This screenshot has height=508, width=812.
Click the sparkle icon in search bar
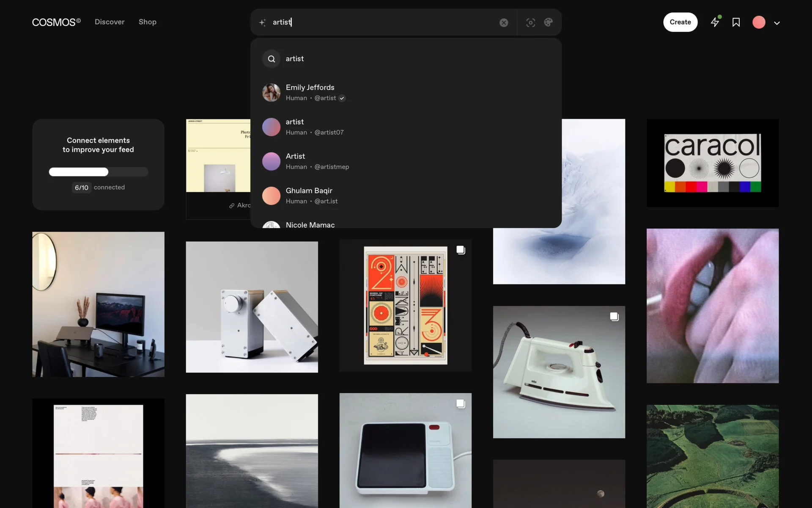[263, 22]
